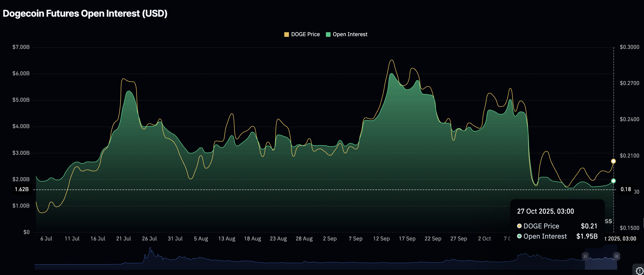Viewport: 644px width, 275px height.
Task: Open the alert badge icon at bottom-right corner
Action: 640,271
